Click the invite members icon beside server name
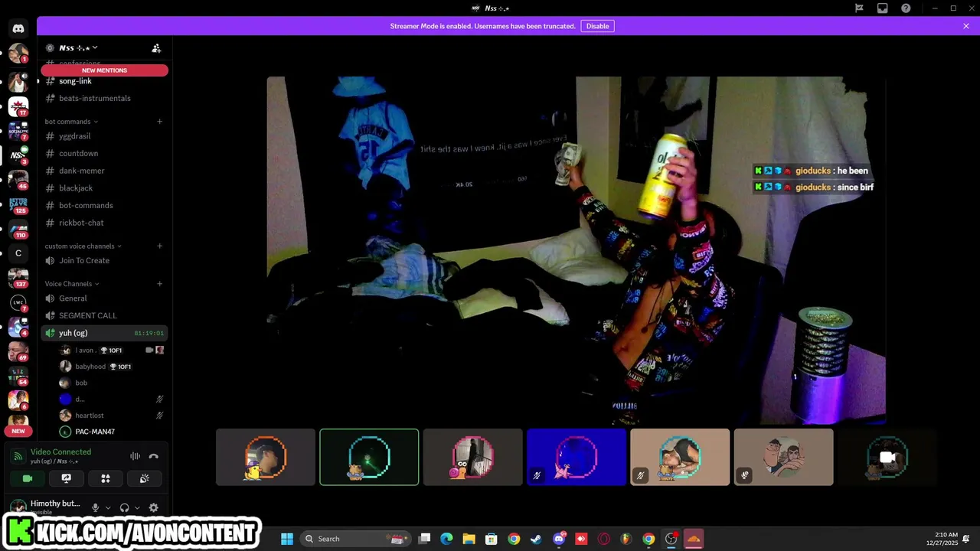The width and height of the screenshot is (980, 551). (156, 48)
